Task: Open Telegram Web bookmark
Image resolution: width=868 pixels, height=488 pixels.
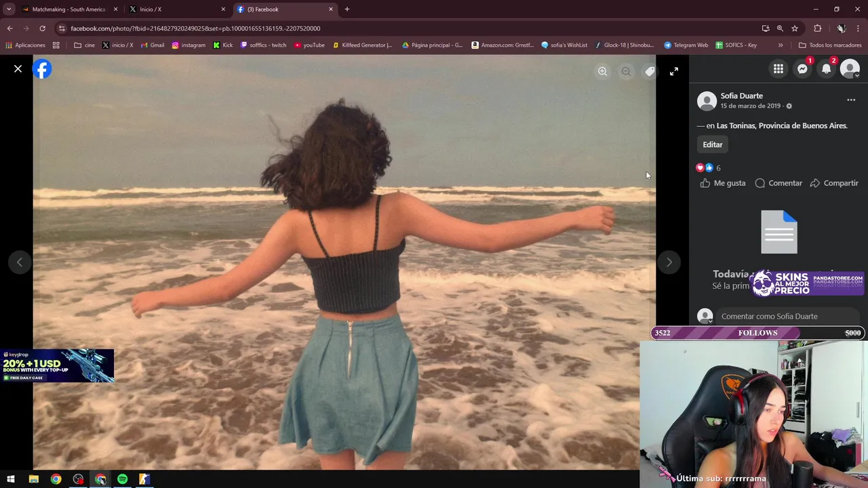Action: pos(686,45)
